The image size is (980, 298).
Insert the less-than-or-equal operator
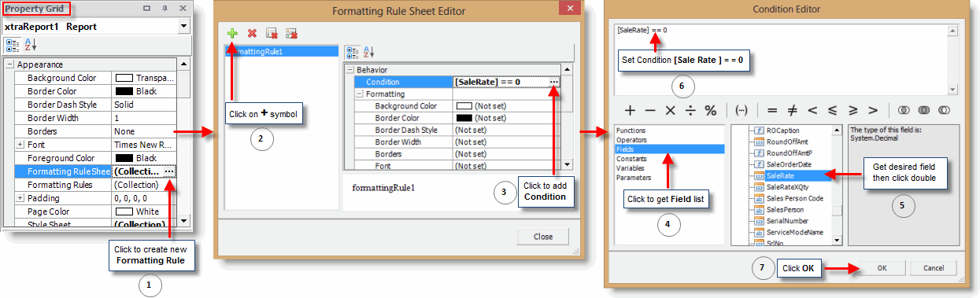[832, 109]
